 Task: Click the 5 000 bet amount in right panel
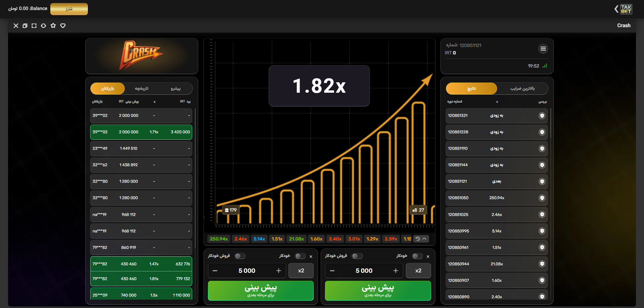pyautogui.click(x=364, y=271)
